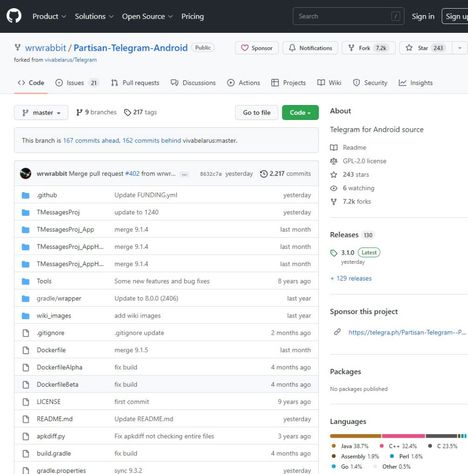The width and height of the screenshot is (468, 474).
Task: Open the LICENSE file
Action: point(48,402)
